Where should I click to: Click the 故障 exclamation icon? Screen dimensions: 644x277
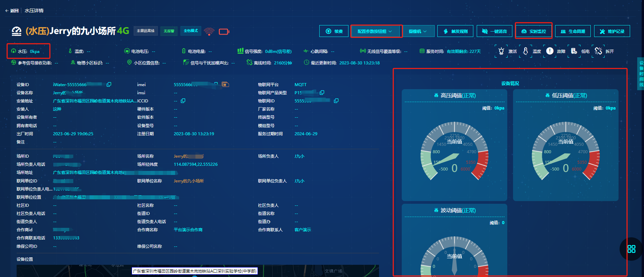point(550,51)
